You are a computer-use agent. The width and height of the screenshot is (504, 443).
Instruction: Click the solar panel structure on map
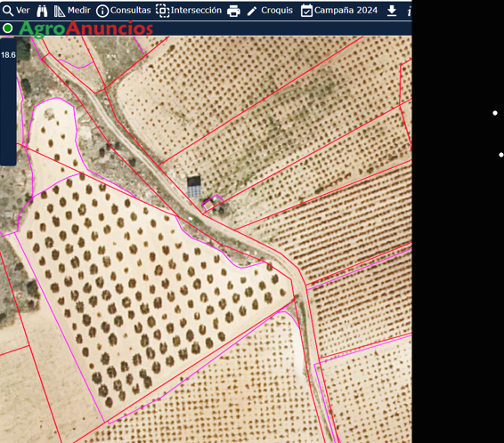click(194, 187)
